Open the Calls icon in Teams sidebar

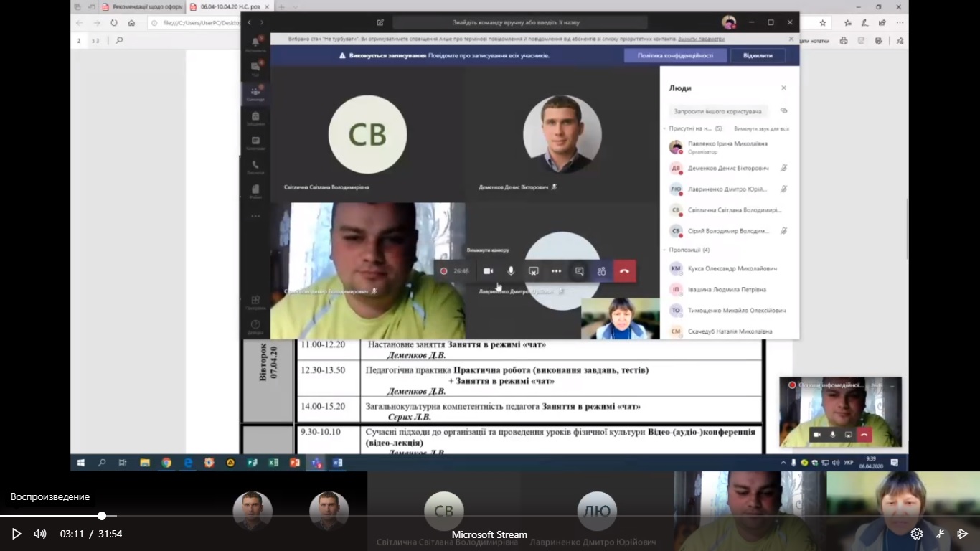click(x=255, y=167)
